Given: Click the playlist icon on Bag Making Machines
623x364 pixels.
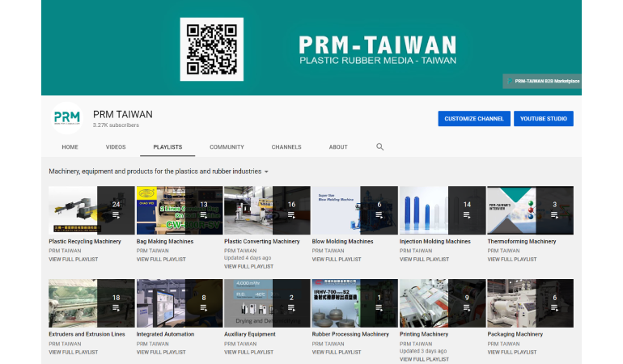Looking at the screenshot, I should pyautogui.click(x=203, y=215).
